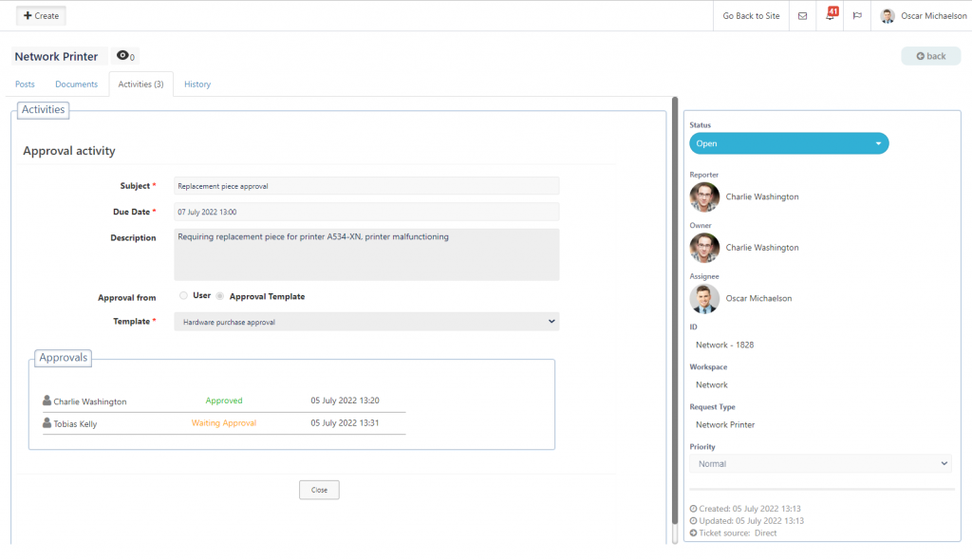Click Charlie Washington name under Owner
The height and width of the screenshot is (560, 972).
(762, 248)
